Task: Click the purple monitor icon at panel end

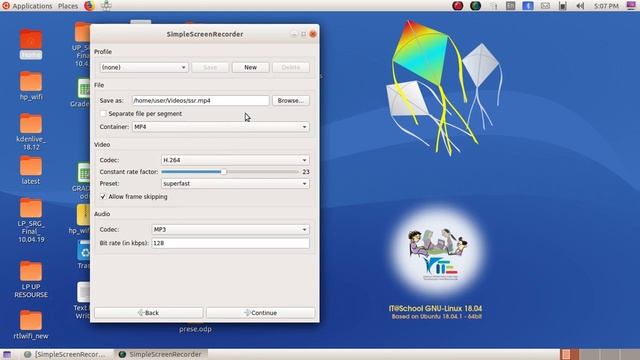Action: point(631,6)
